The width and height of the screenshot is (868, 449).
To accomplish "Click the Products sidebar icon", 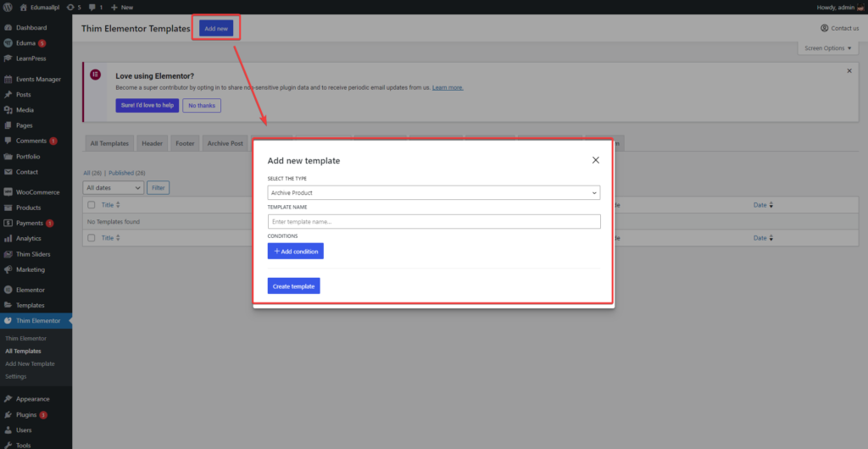I will 8,208.
